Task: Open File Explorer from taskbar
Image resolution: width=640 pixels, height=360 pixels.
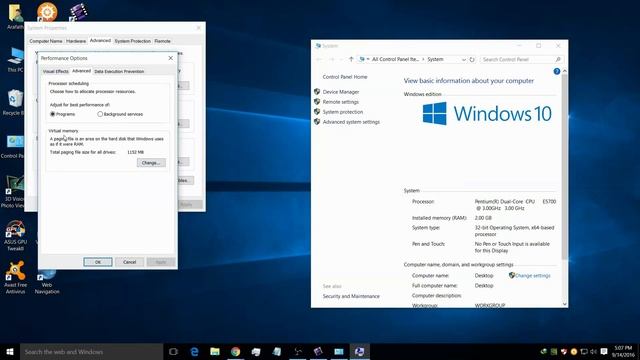Action: 215,352
